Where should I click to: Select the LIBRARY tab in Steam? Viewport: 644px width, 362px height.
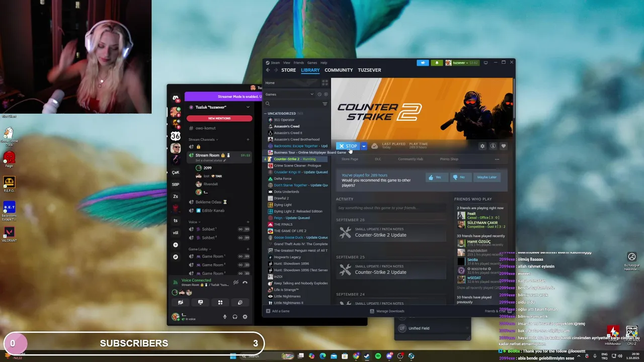pyautogui.click(x=310, y=70)
